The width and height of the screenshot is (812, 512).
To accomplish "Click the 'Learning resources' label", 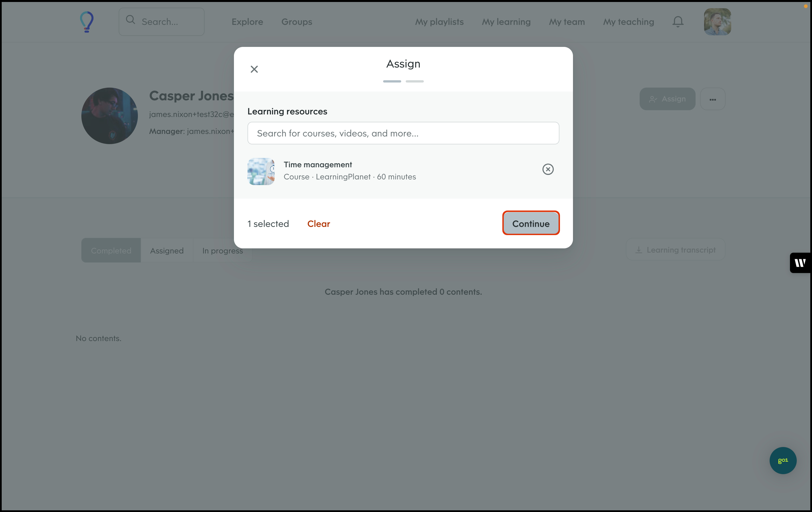I will pos(287,111).
